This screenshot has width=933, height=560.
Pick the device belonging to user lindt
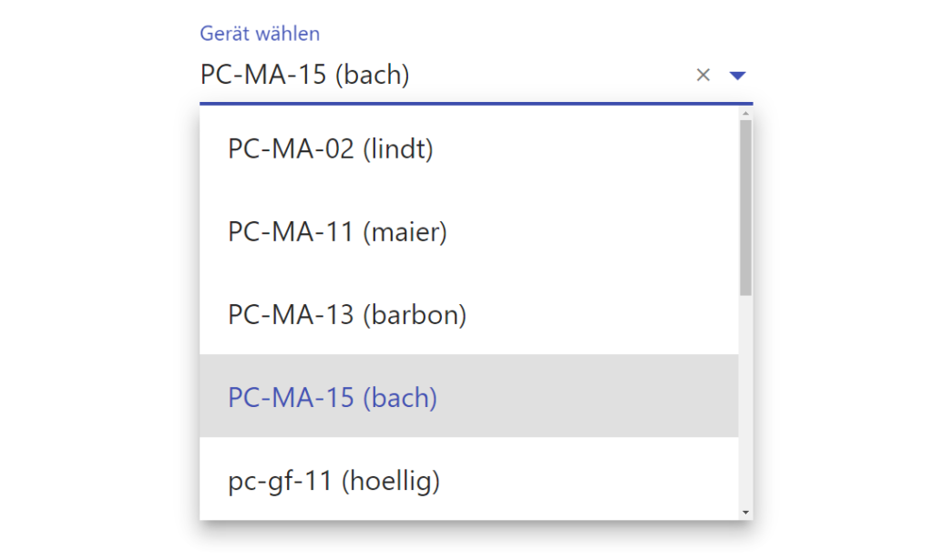coord(331,149)
